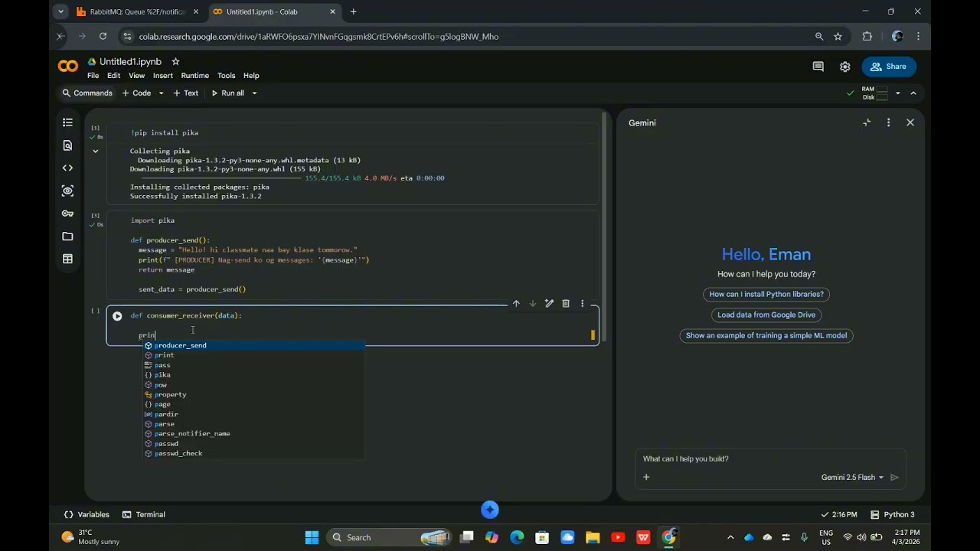The width and height of the screenshot is (980, 551).
Task: Run the consumer_receiver cell
Action: point(117,316)
